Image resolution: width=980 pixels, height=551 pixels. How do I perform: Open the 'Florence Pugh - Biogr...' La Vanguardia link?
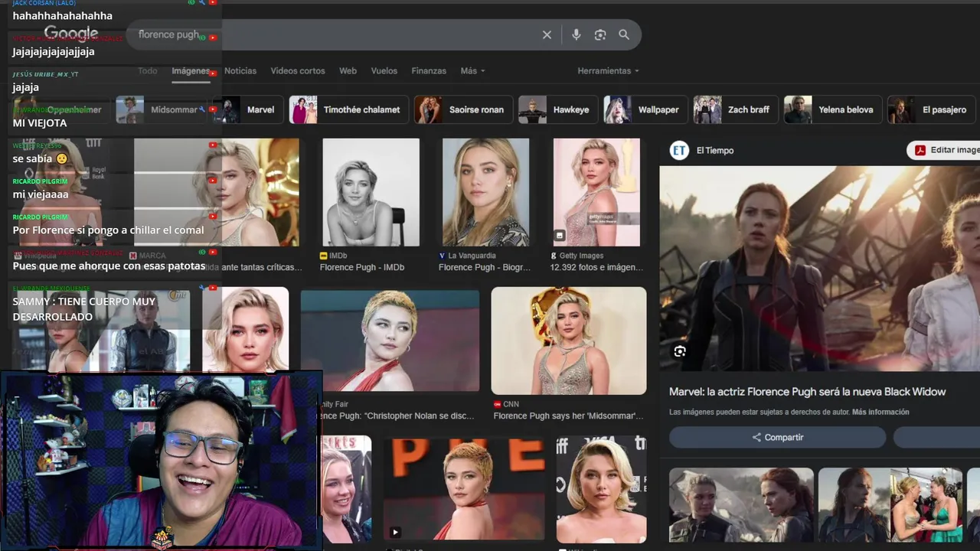pyautogui.click(x=485, y=267)
